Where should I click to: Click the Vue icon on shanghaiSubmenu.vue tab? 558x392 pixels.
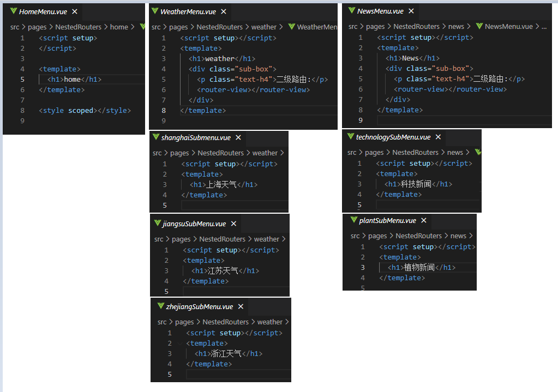click(156, 137)
